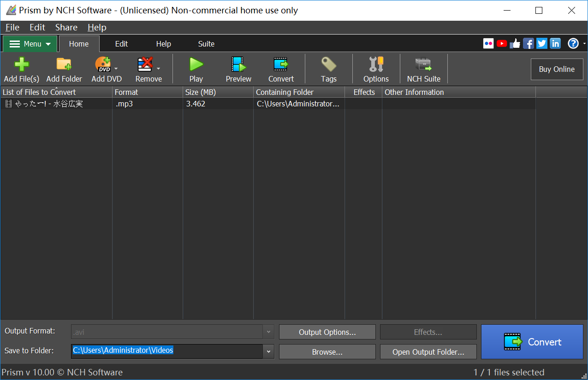The height and width of the screenshot is (380, 588).
Task: Click the Effects column header
Action: [364, 92]
